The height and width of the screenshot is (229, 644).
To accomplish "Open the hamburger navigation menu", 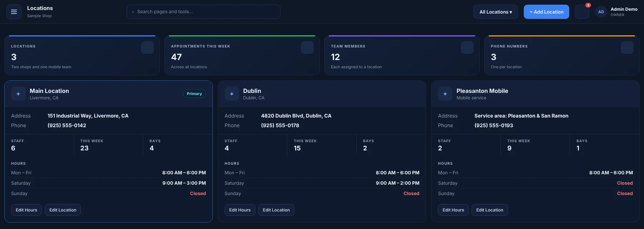I will [x=14, y=12].
